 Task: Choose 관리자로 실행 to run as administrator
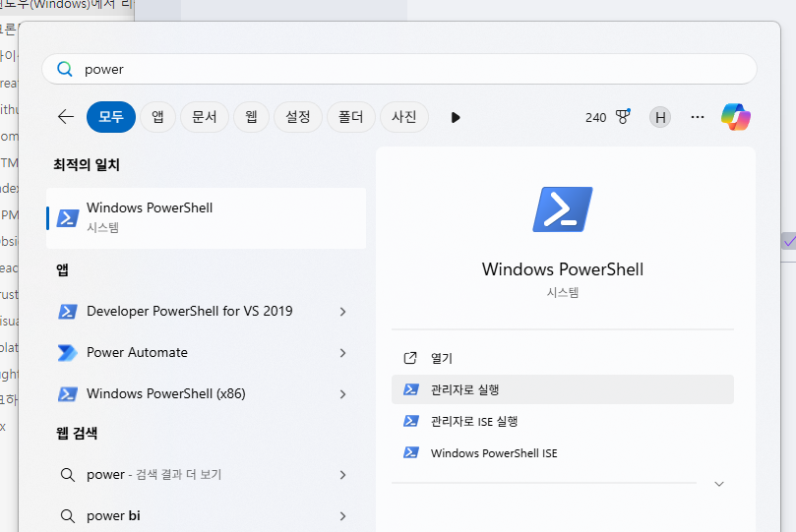(x=563, y=389)
